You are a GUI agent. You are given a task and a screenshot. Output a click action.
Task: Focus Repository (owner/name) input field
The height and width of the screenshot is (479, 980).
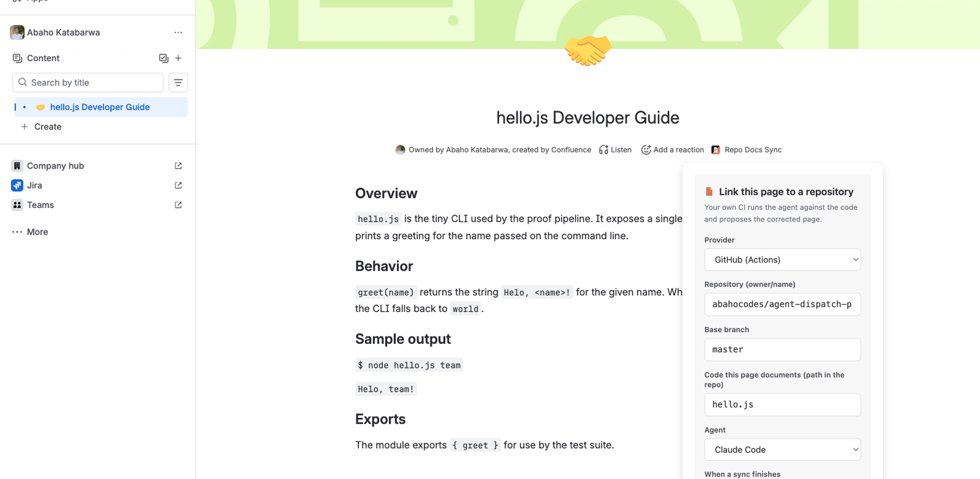(x=782, y=304)
